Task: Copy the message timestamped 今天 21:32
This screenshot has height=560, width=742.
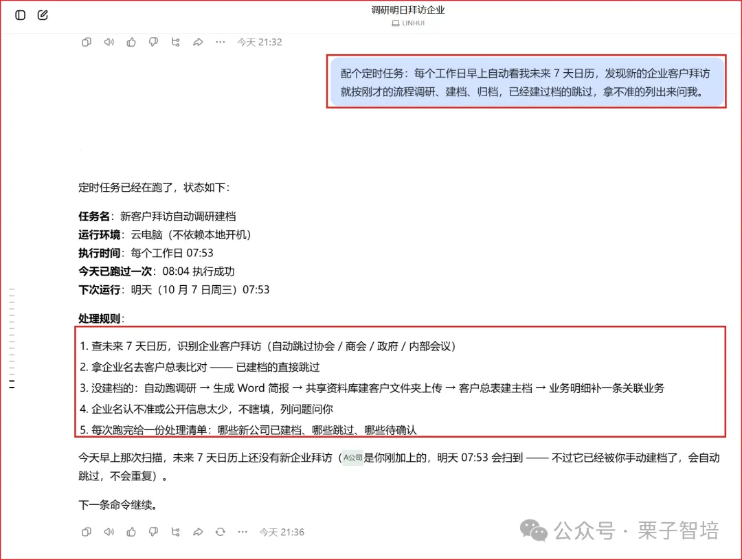Action: (x=86, y=42)
